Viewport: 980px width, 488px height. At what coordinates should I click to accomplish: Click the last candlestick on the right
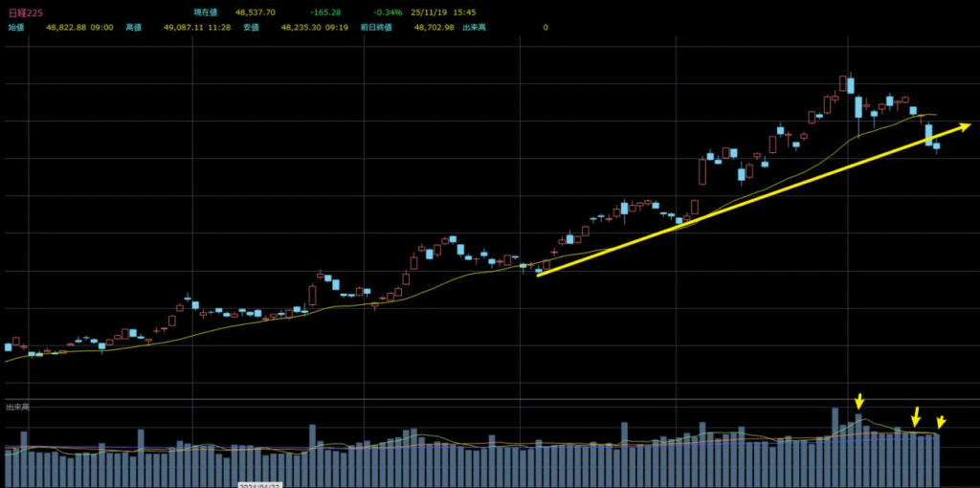tap(936, 146)
